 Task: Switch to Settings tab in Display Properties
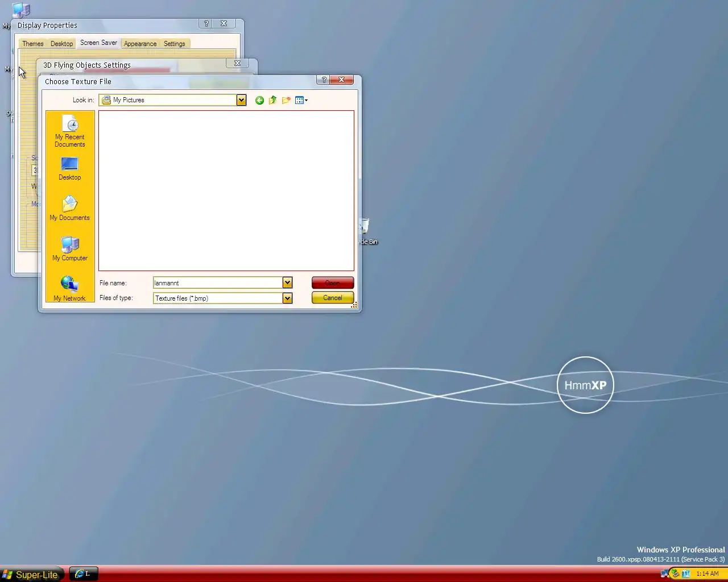[174, 44]
